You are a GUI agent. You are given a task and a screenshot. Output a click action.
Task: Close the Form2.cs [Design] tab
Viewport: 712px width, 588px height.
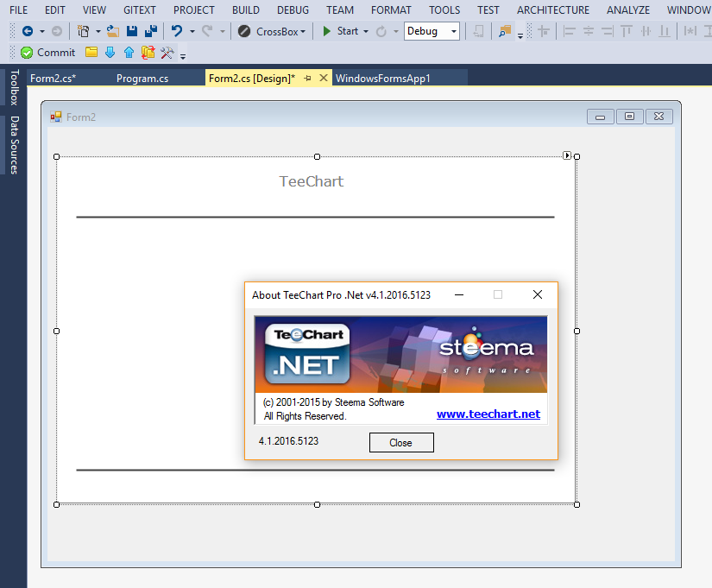[x=324, y=79]
